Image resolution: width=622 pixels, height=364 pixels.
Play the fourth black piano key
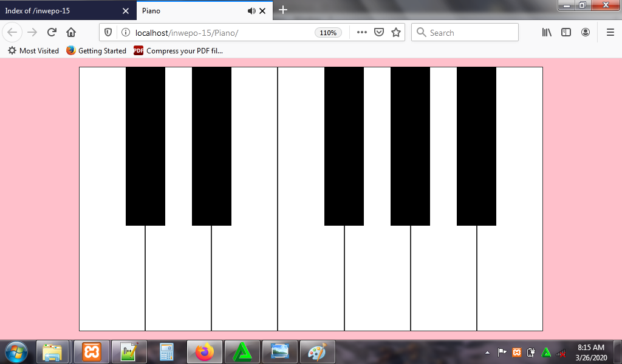410,146
